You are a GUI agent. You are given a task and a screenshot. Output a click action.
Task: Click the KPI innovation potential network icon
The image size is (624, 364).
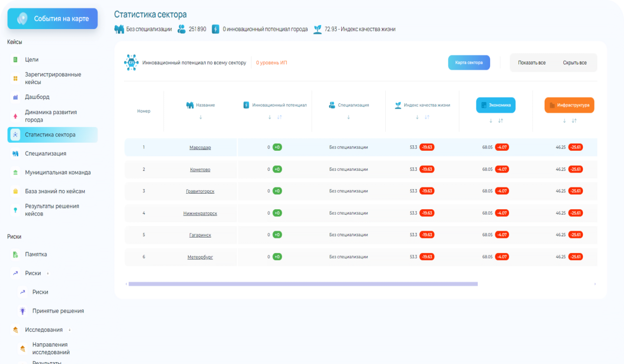(x=131, y=63)
